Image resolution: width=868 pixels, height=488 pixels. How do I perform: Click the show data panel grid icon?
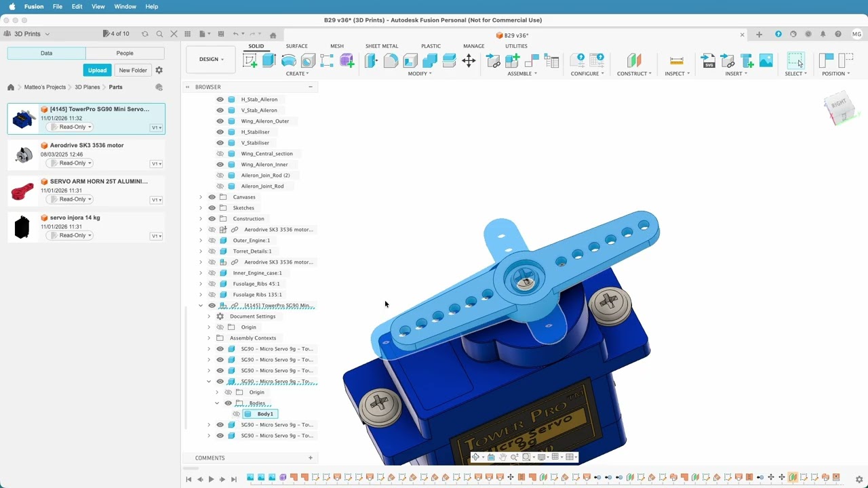[x=188, y=34]
